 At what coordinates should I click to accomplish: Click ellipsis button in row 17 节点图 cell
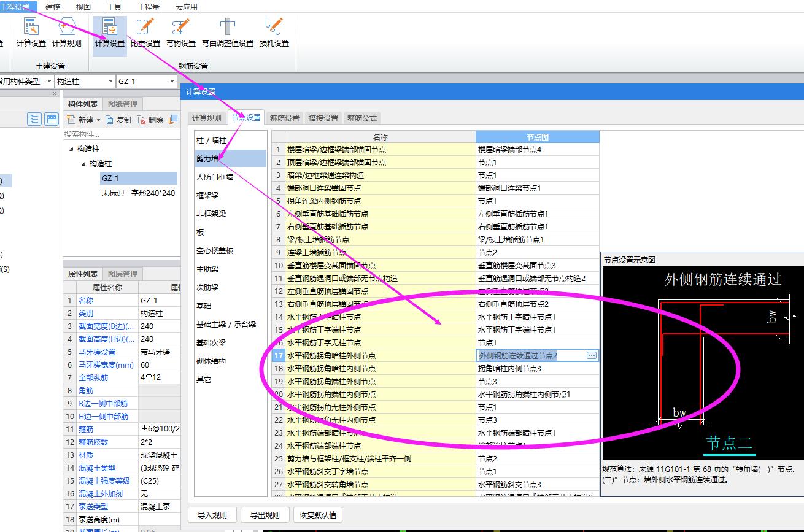[591, 355]
